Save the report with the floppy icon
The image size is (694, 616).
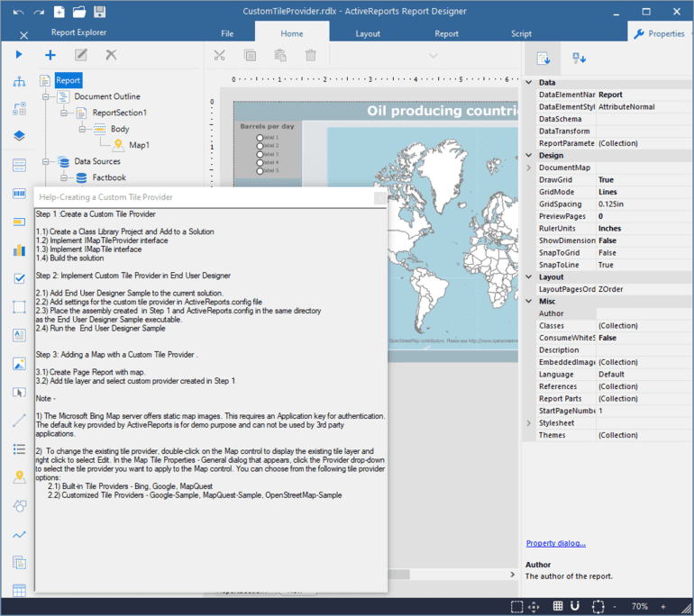tap(99, 12)
